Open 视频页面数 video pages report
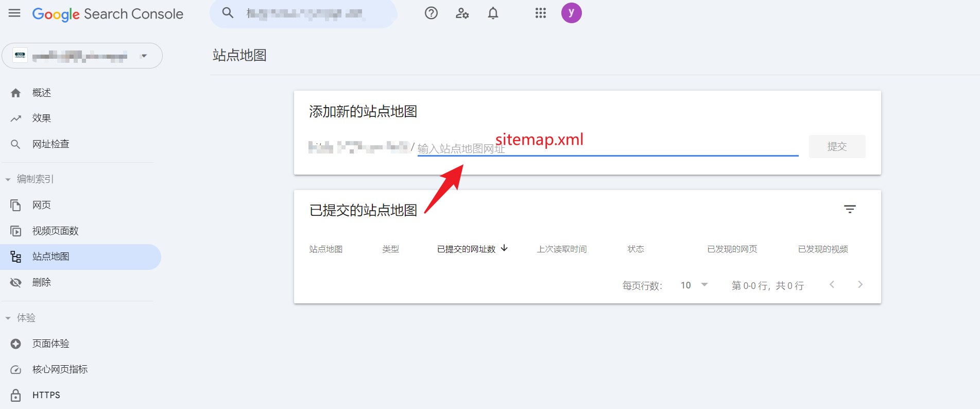980x409 pixels. [x=55, y=231]
